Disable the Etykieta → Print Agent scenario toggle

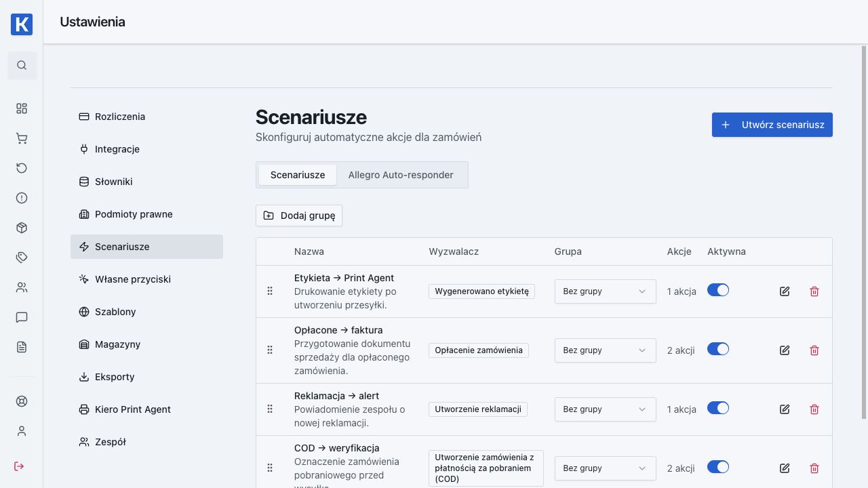718,290
